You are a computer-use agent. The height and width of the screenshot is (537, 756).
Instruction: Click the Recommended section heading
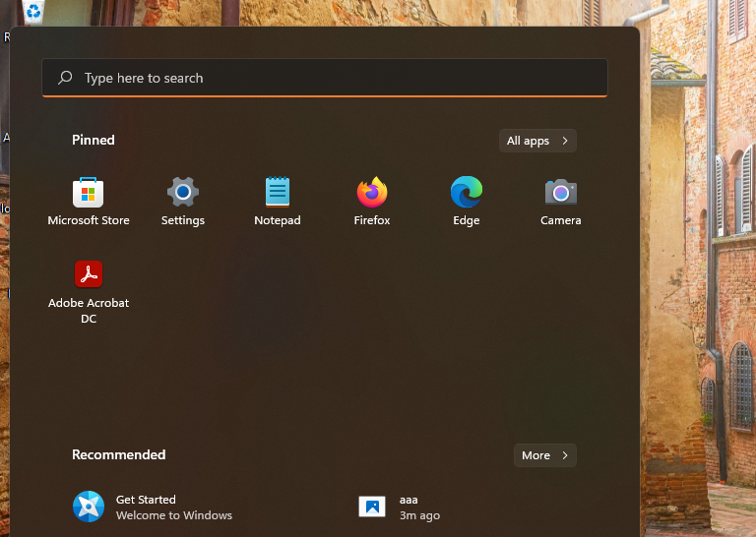coord(118,454)
